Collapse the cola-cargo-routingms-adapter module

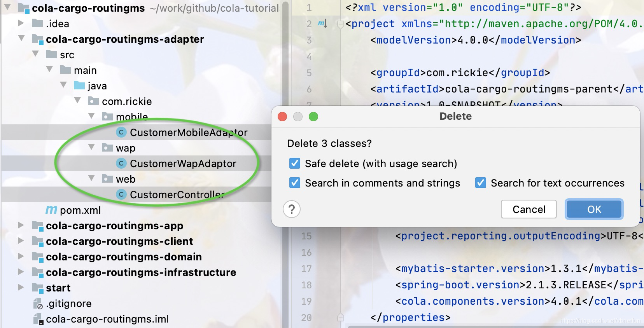click(x=21, y=38)
